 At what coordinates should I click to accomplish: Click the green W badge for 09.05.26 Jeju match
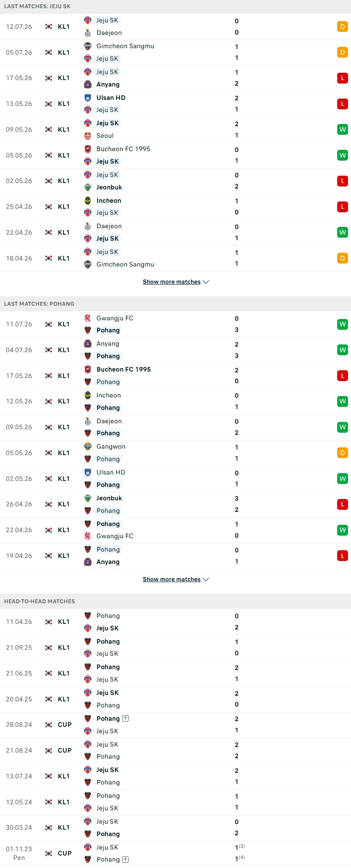(342, 130)
